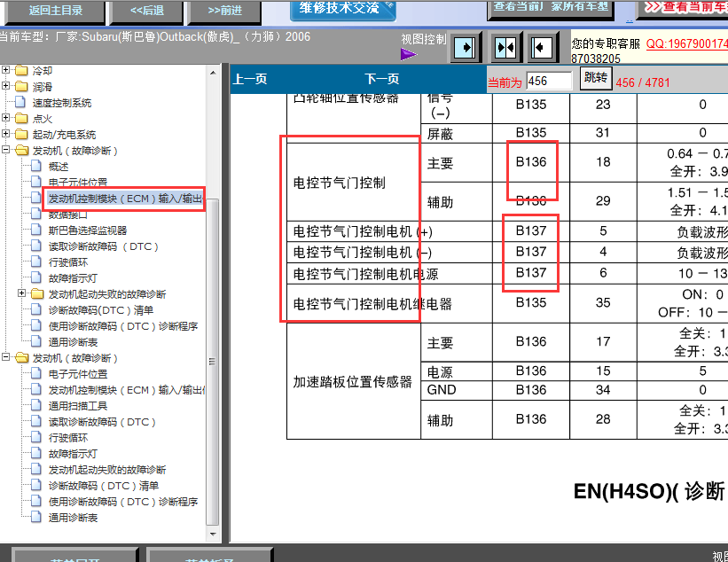Expand the 起动/充电系统 tree node

click(5, 134)
